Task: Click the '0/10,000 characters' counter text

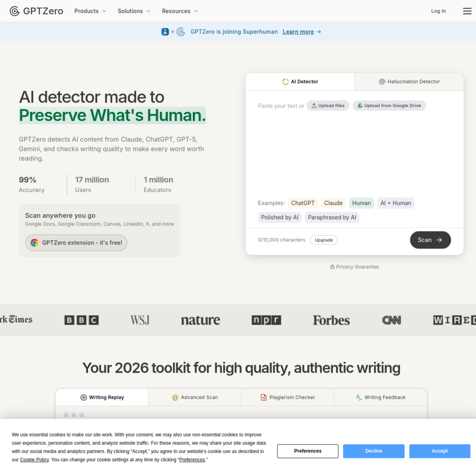Action: 281,240
